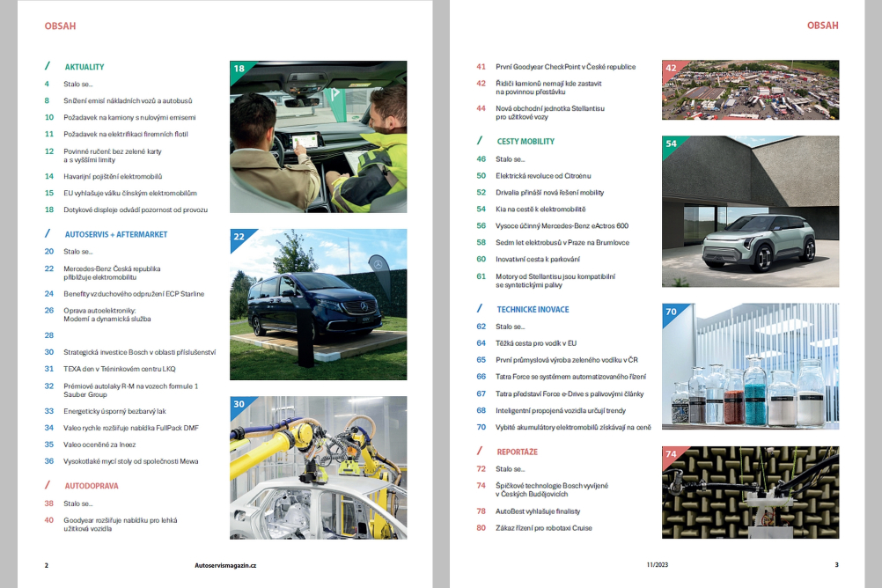
Task: Click 'Zákaz řízení pro robotaxi Cruise'
Action: click(544, 528)
